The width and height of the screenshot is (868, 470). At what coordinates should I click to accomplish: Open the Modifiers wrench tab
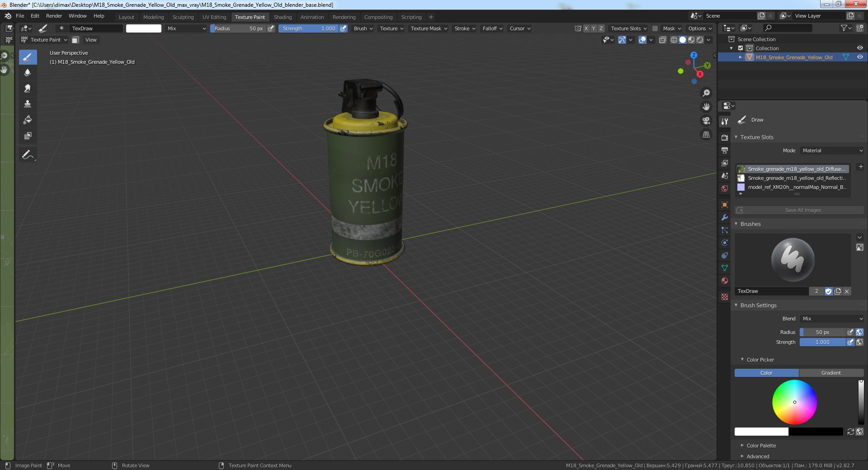tap(725, 217)
